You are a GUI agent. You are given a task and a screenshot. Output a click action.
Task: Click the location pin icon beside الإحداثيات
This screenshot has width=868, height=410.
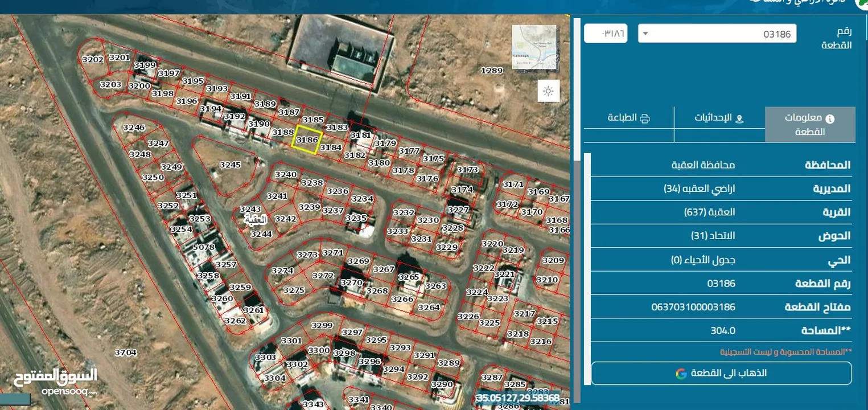click(x=739, y=118)
